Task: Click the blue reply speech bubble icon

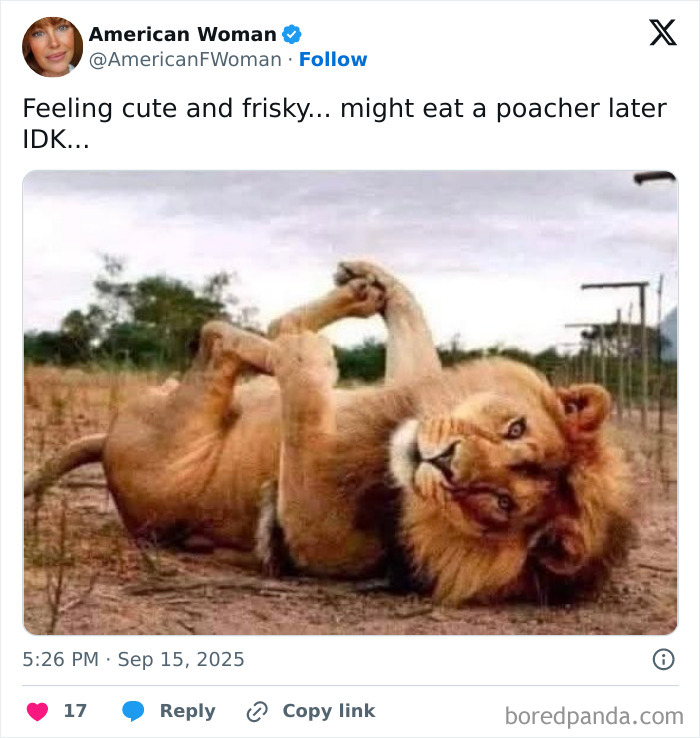Action: click(x=133, y=711)
